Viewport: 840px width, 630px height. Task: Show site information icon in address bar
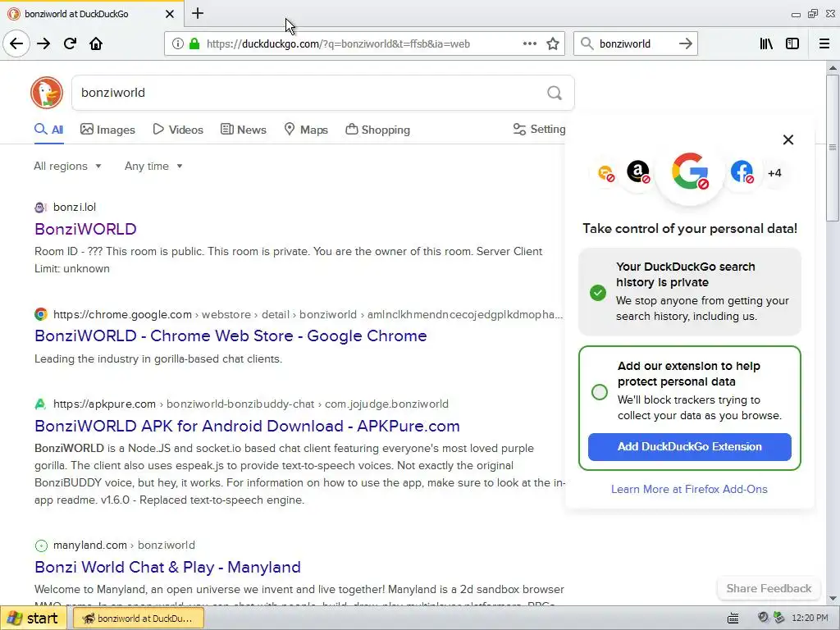(177, 43)
